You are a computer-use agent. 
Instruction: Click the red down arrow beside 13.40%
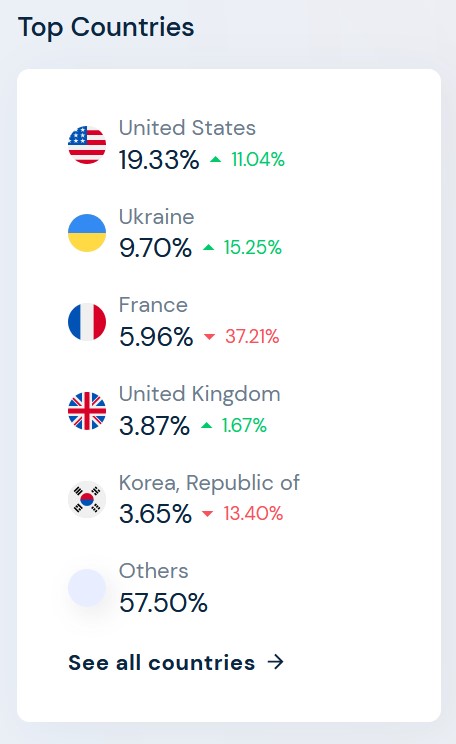coord(207,514)
